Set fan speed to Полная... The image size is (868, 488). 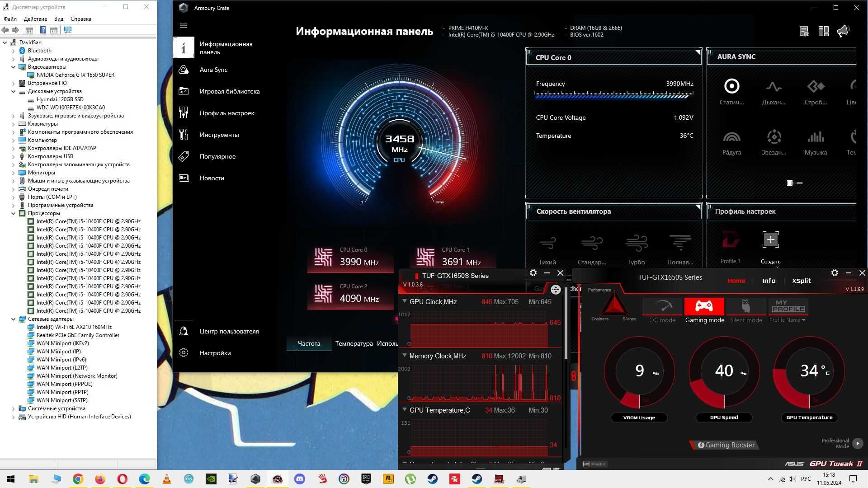pos(680,249)
